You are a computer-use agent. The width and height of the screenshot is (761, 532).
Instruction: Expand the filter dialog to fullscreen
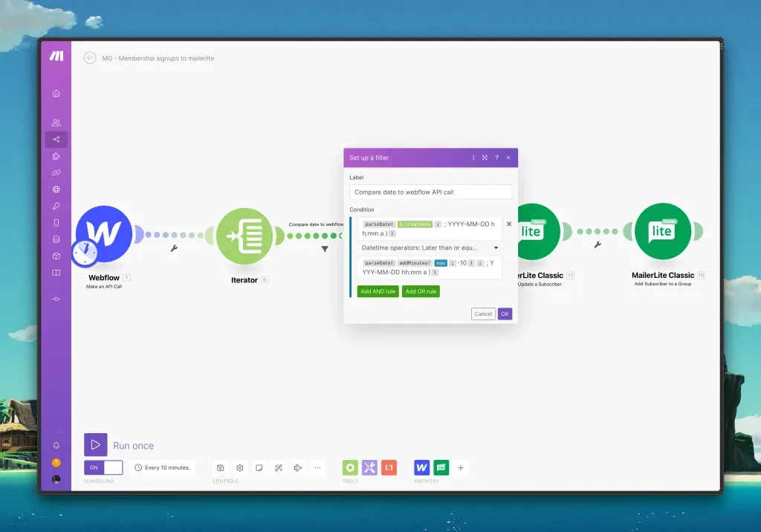click(x=485, y=158)
